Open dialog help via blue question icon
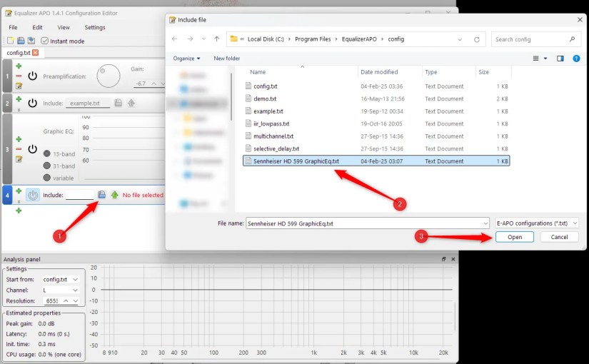The width and height of the screenshot is (589, 364). 576,59
